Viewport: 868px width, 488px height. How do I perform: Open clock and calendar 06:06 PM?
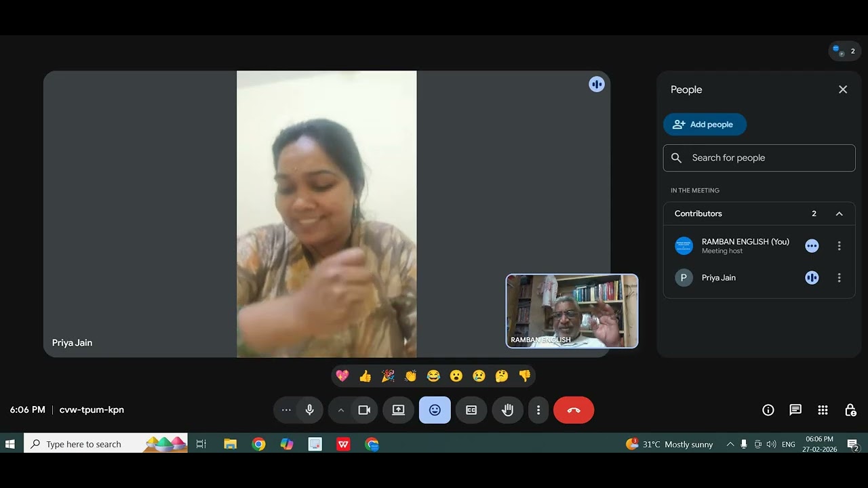tap(819, 444)
